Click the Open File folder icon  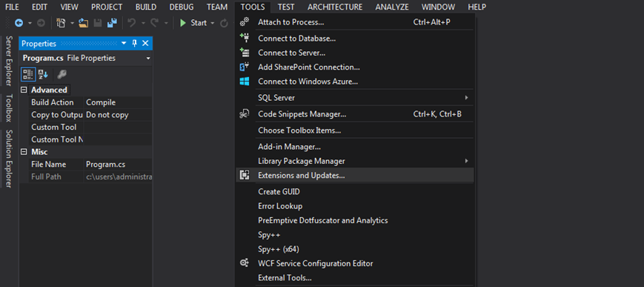click(84, 23)
